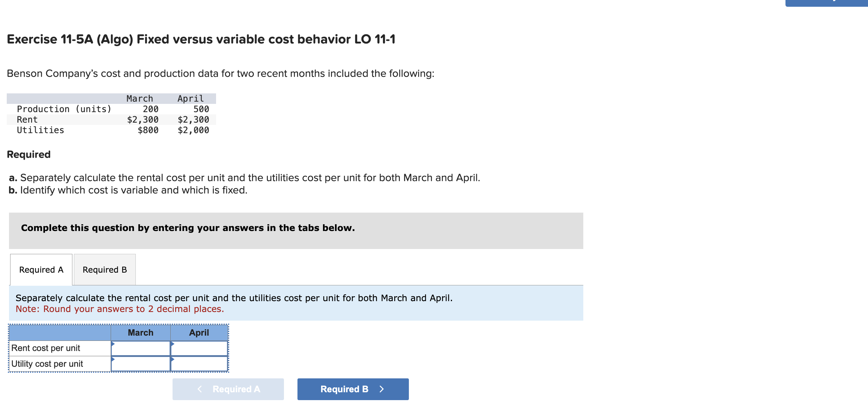Click the right chevron on Required B button
This screenshot has width=868, height=405.
(382, 389)
